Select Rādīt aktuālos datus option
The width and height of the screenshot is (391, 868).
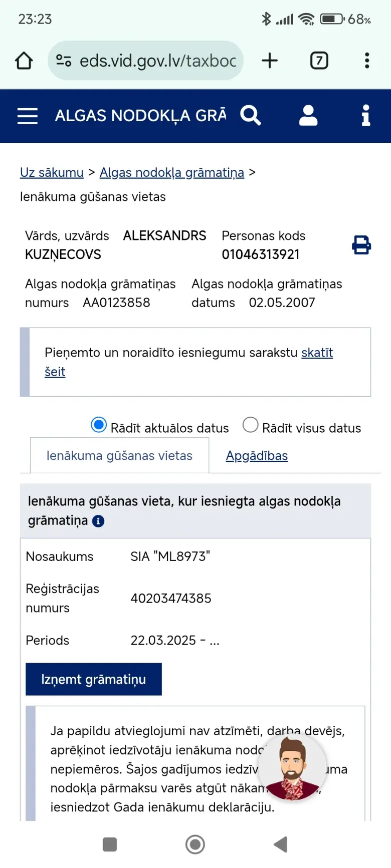pyautogui.click(x=99, y=425)
